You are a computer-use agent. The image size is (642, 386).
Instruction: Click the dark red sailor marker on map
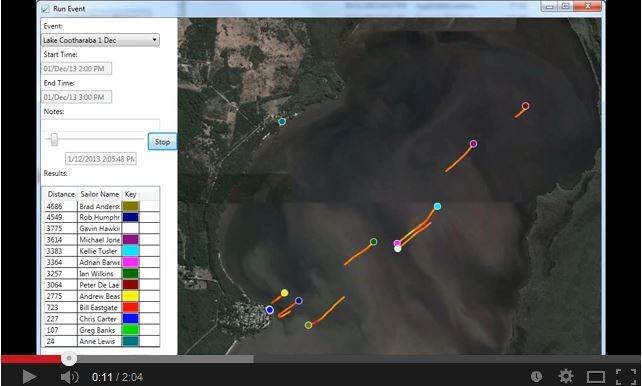[x=525, y=106]
